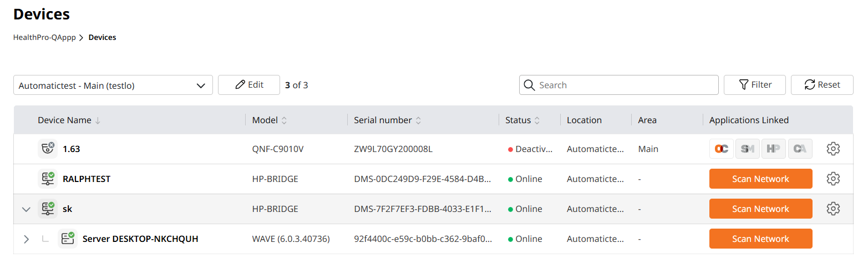Viewport: 868px width, 268px height.
Task: Collapse the sk bridge row
Action: pyautogui.click(x=26, y=209)
